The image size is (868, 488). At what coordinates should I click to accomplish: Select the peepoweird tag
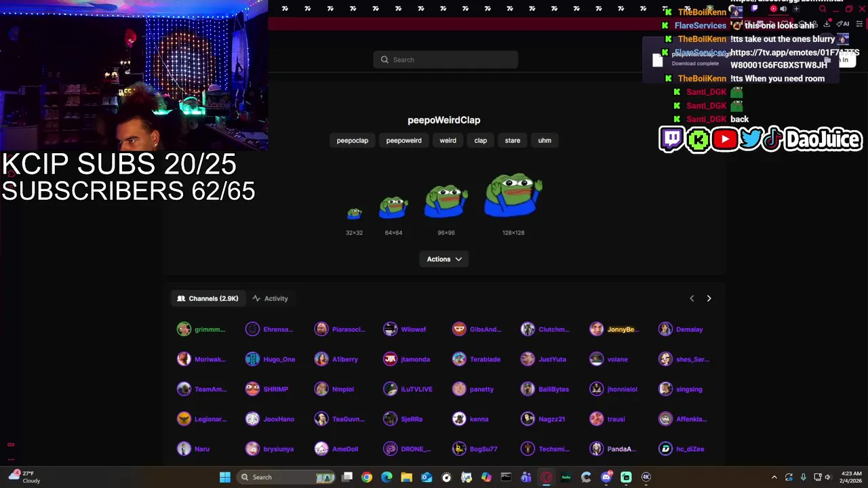tap(403, 140)
